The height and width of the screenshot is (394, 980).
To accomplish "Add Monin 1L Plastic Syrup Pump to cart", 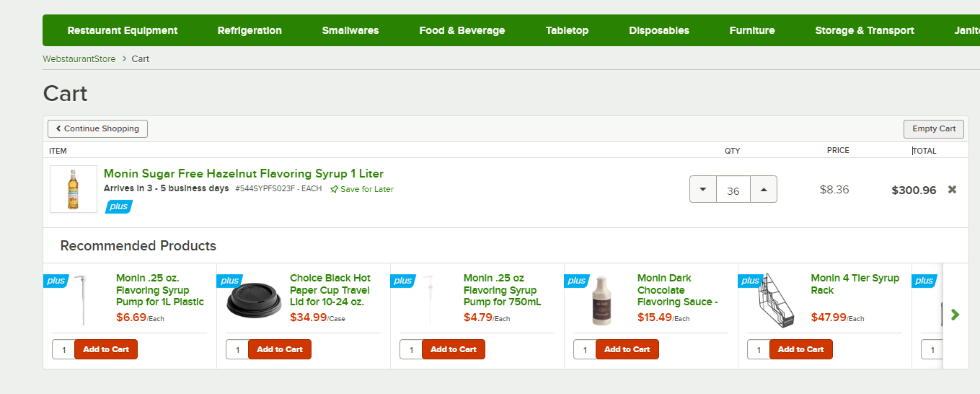I will [106, 349].
